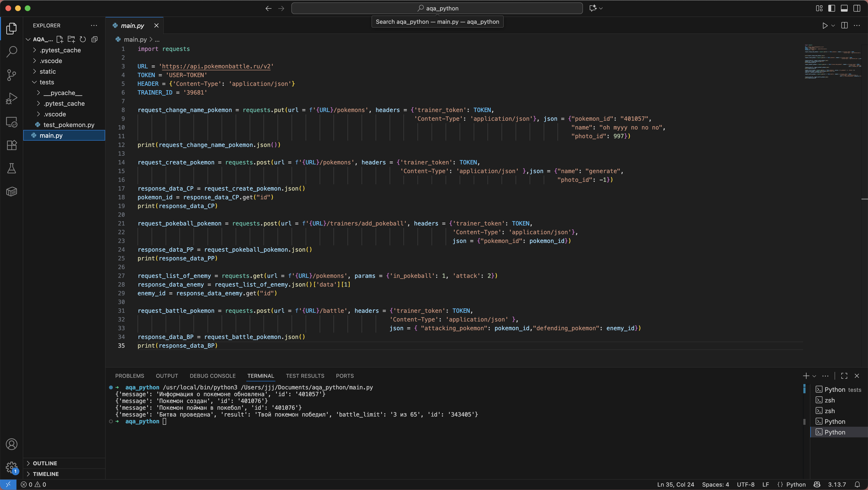Toggle primary side bar visibility

[831, 8]
